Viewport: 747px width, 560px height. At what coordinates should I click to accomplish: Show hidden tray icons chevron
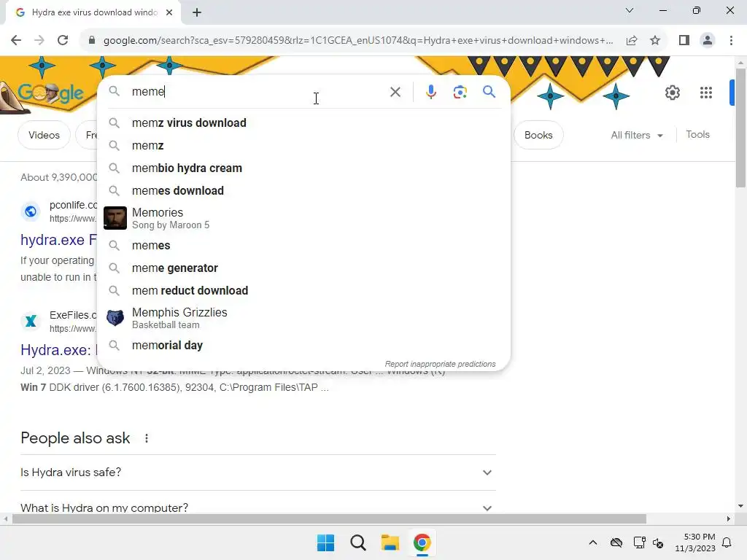point(592,542)
